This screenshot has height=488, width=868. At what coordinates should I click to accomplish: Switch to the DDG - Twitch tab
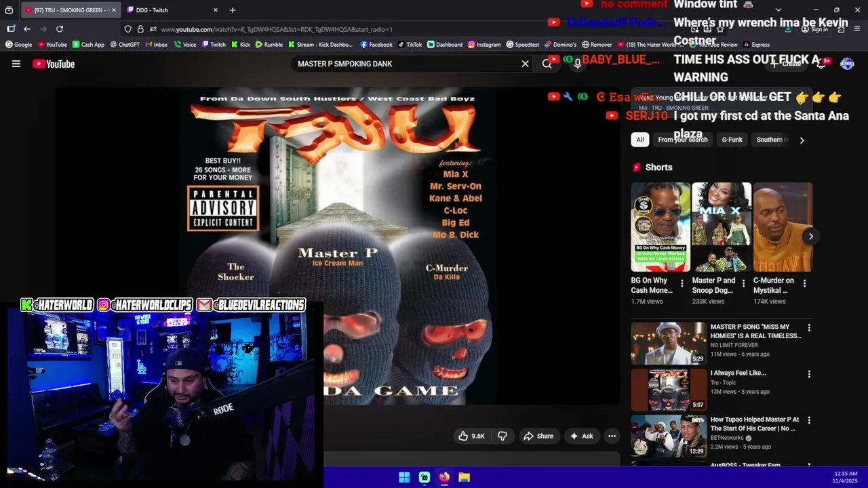(172, 10)
